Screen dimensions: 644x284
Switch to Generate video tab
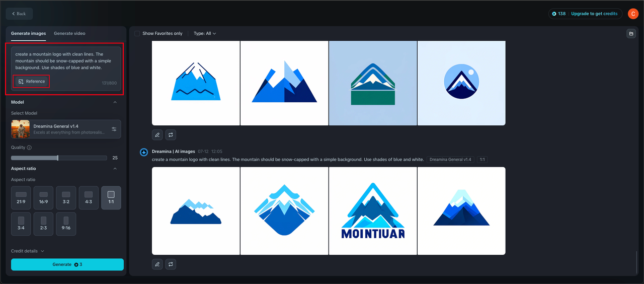pos(69,33)
